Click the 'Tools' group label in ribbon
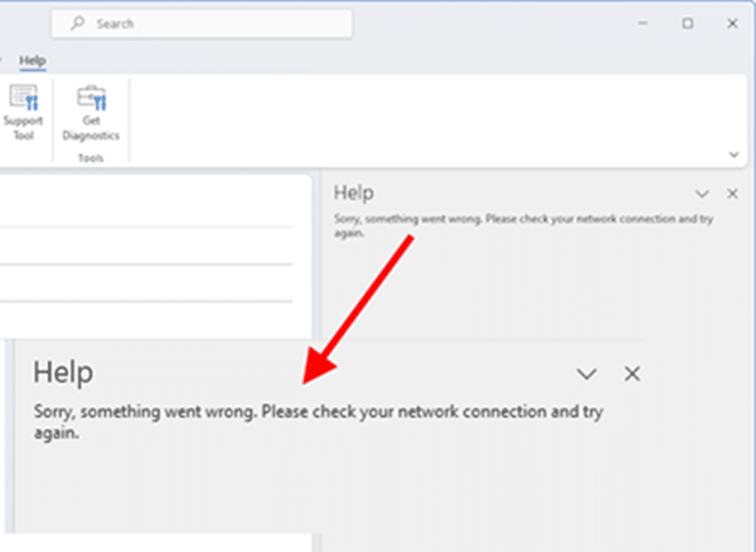The image size is (756, 552). pyautogui.click(x=90, y=158)
